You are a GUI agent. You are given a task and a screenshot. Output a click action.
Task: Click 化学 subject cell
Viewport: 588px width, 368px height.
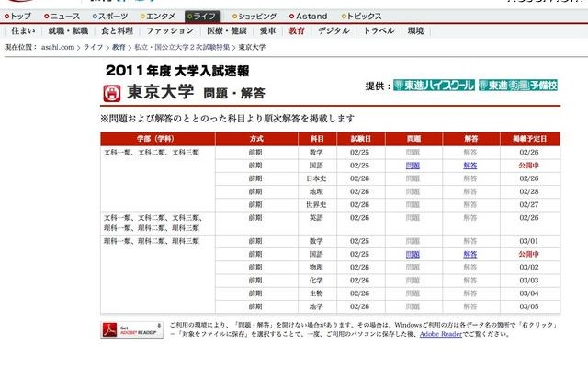pos(316,281)
